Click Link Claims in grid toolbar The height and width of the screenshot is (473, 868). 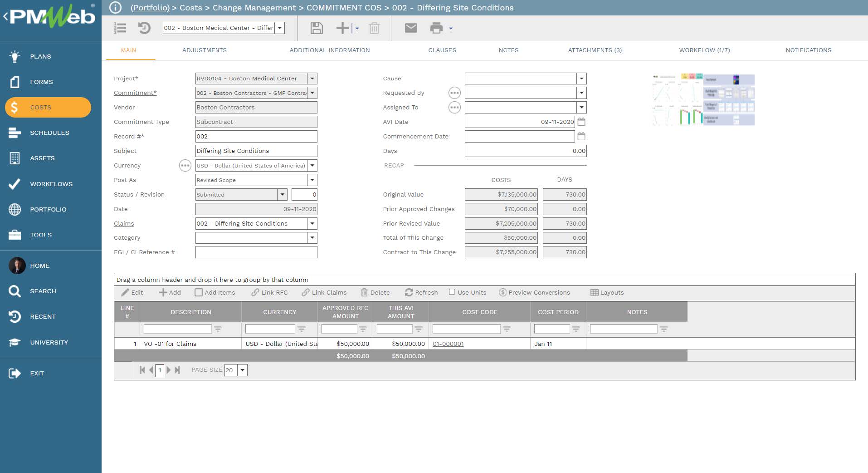point(324,292)
